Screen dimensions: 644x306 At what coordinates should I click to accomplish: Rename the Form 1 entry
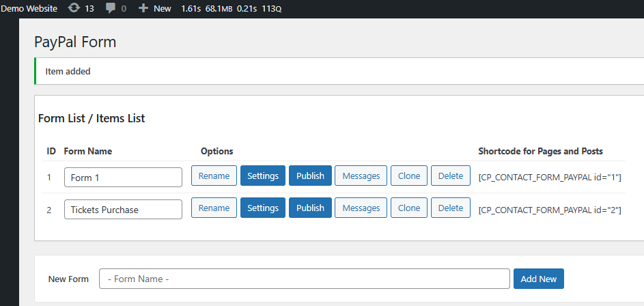[214, 176]
